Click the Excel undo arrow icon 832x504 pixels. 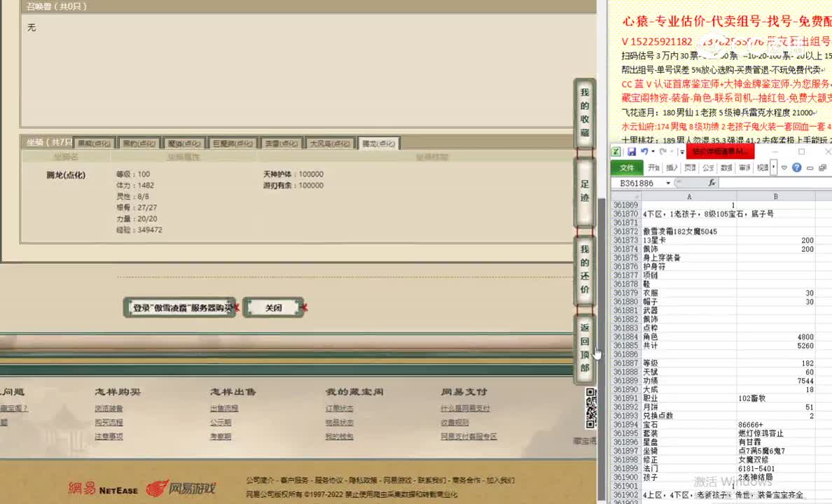click(x=644, y=152)
